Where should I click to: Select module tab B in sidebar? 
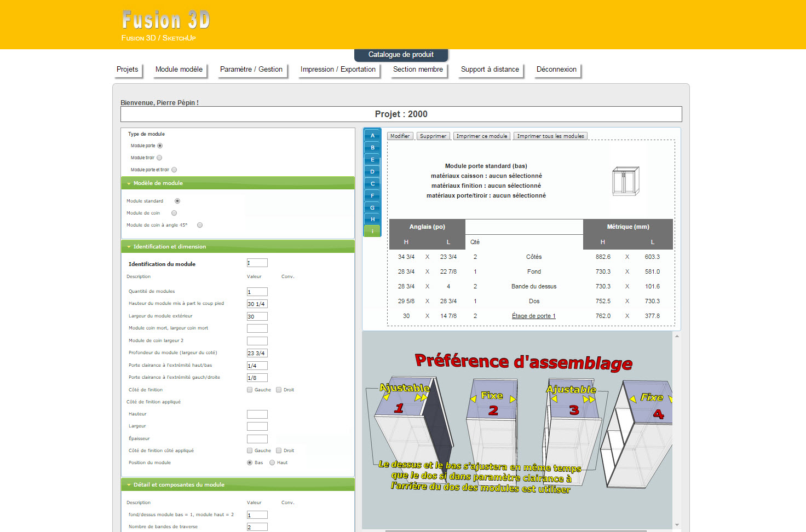click(x=372, y=148)
